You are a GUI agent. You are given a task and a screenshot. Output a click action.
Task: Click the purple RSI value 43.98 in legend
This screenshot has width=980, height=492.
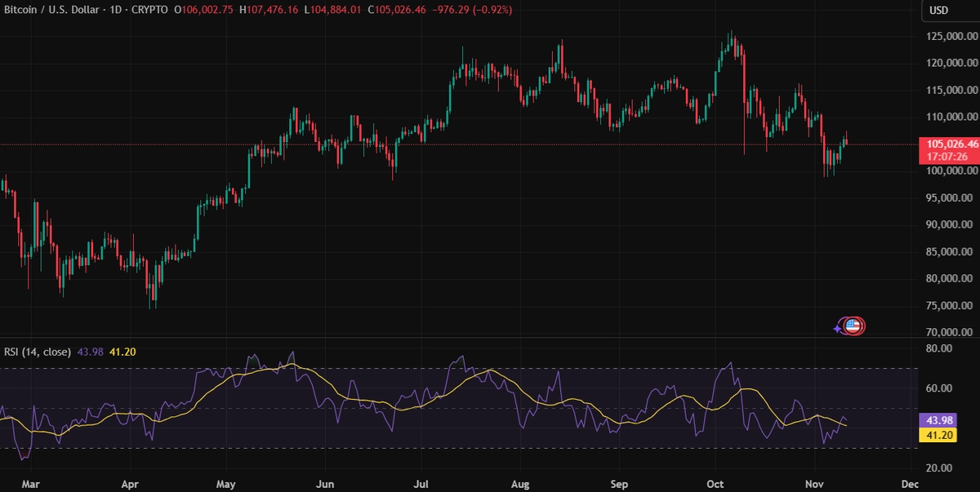coord(90,352)
